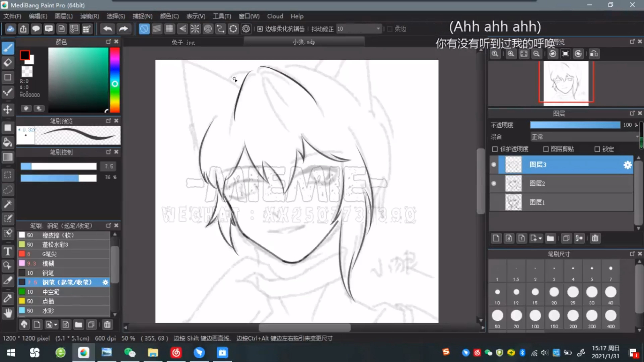Open the 图层(L) menu

(64, 16)
